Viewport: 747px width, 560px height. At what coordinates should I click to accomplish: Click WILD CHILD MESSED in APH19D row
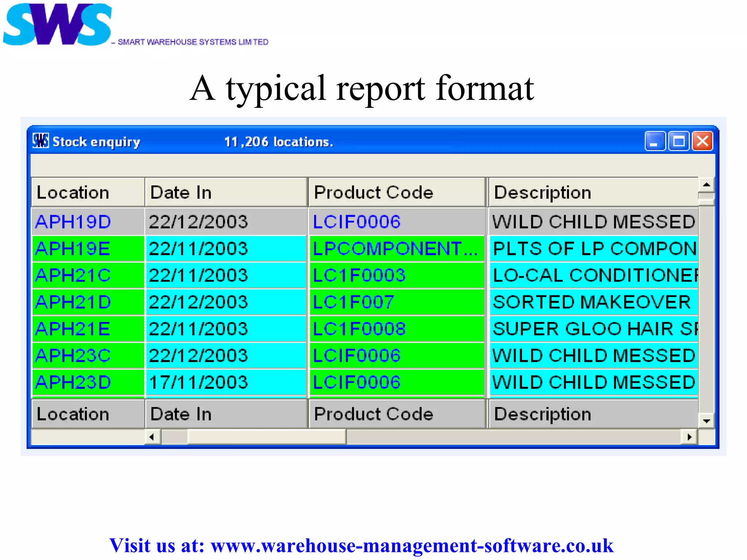[x=593, y=222]
